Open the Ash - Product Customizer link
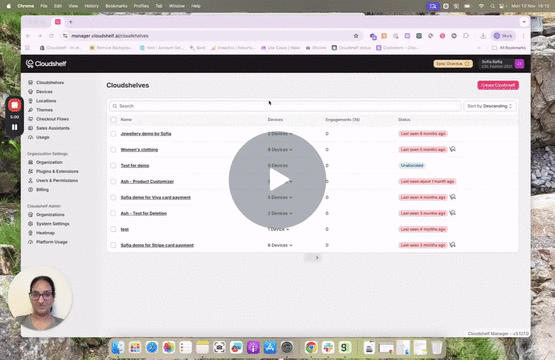This screenshot has height=360, width=555. click(x=147, y=182)
